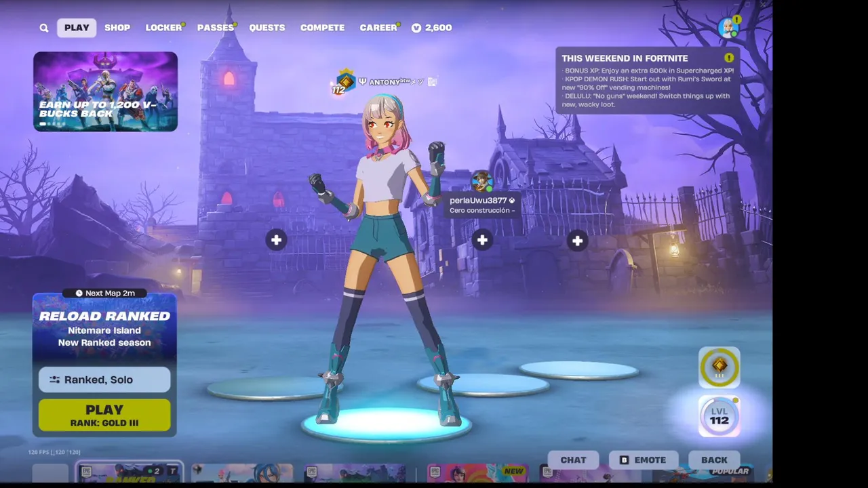
Task: Open the LOCKER tab
Action: click(x=163, y=28)
